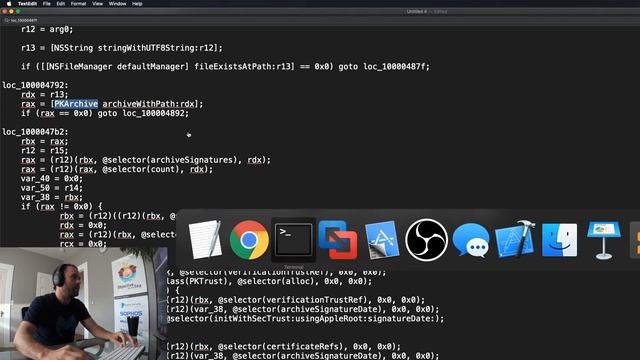Open Keynote from the Dock

click(x=604, y=240)
